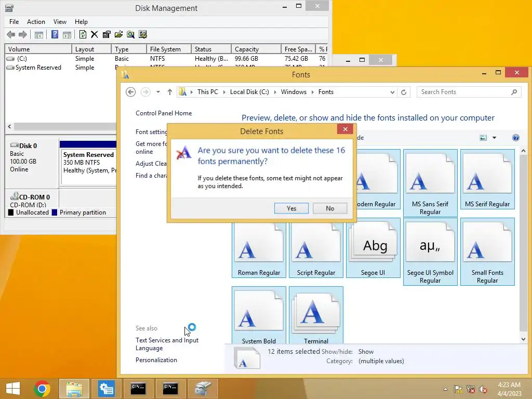The height and width of the screenshot is (399, 532).
Task: Open the File menu in Disk Management
Action: [x=14, y=22]
